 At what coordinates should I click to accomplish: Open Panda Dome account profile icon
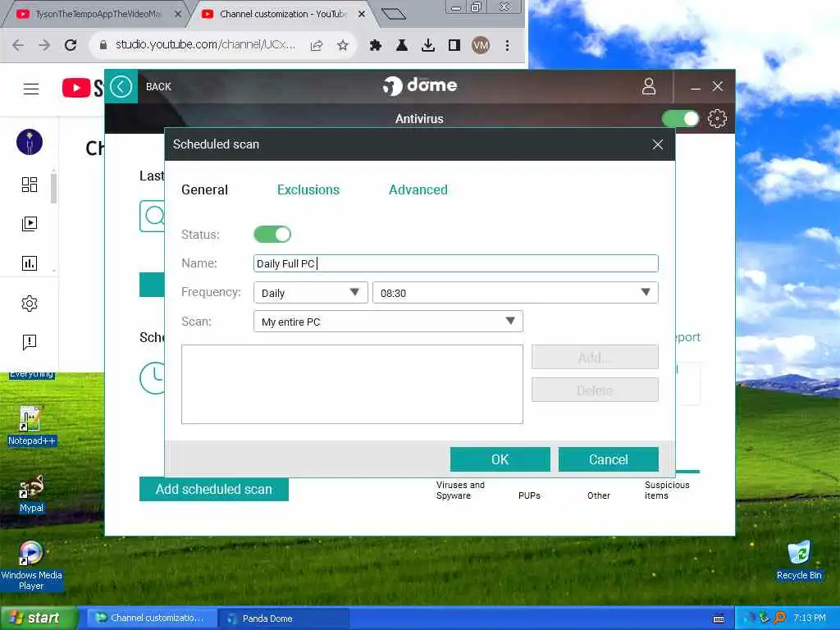click(649, 86)
